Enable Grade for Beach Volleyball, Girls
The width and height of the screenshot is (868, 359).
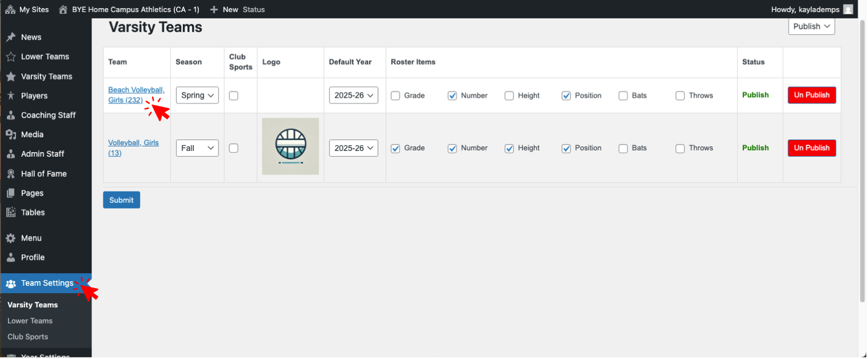point(395,95)
